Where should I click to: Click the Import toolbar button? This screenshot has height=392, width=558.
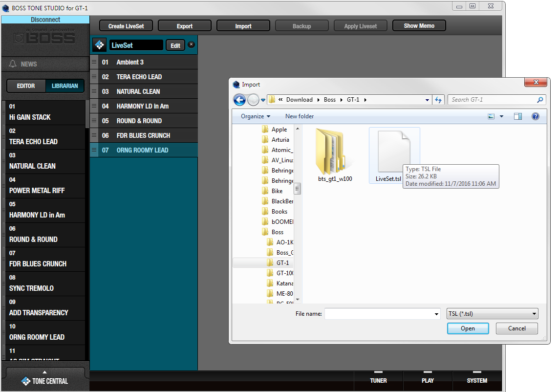point(243,26)
